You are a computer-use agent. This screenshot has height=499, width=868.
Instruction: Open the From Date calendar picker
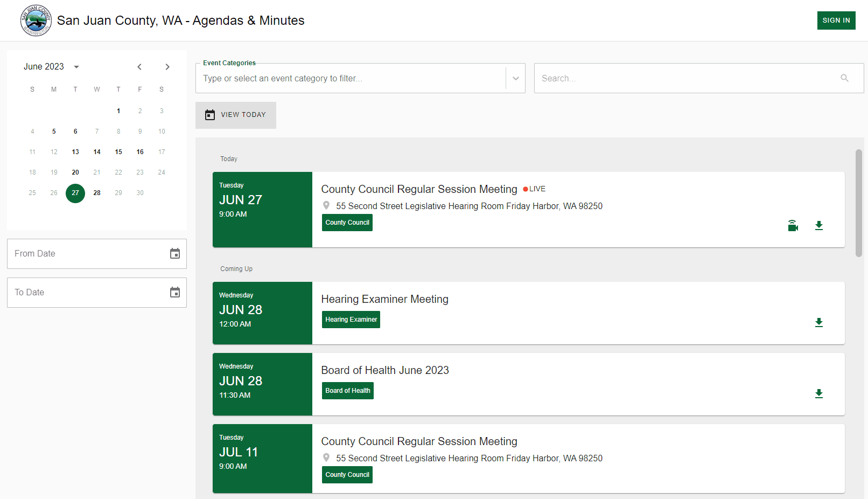point(174,253)
